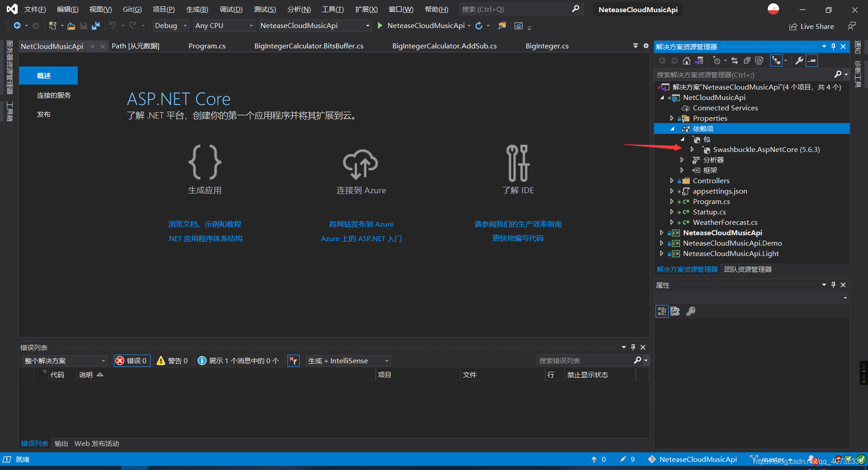The width and height of the screenshot is (868, 470).
Task: Click the top search box (Ctrl+Q)
Action: [521, 9]
